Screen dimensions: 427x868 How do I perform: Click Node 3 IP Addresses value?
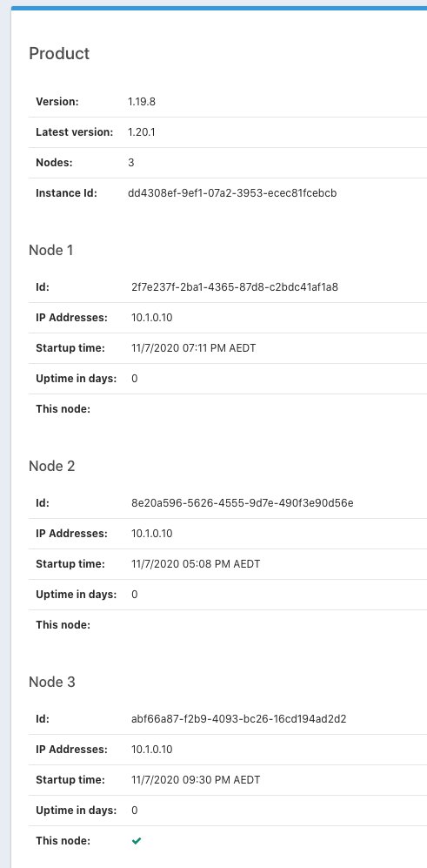tap(152, 750)
